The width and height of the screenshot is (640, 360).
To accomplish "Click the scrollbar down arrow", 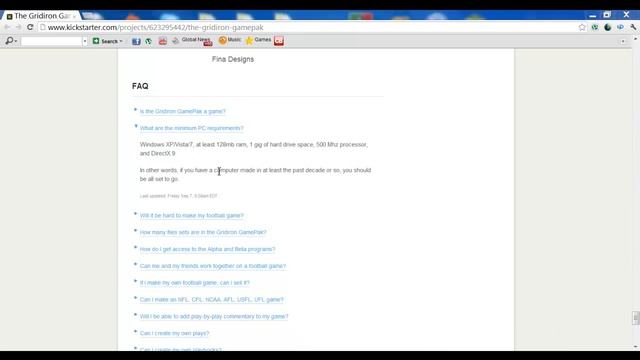I will tap(636, 347).
